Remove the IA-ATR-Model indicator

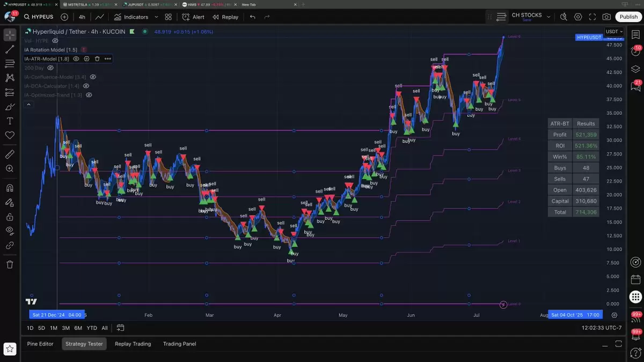pos(97,58)
